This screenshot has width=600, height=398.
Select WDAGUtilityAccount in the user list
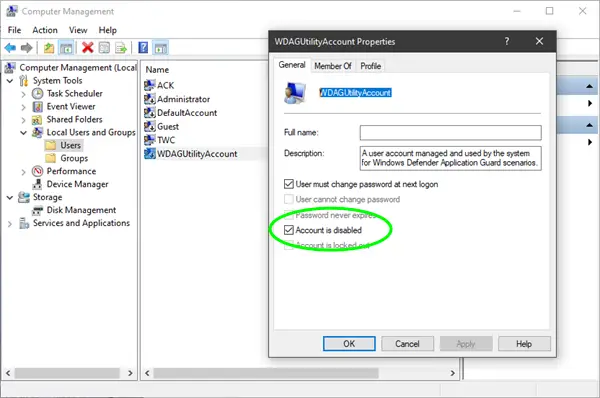point(197,154)
